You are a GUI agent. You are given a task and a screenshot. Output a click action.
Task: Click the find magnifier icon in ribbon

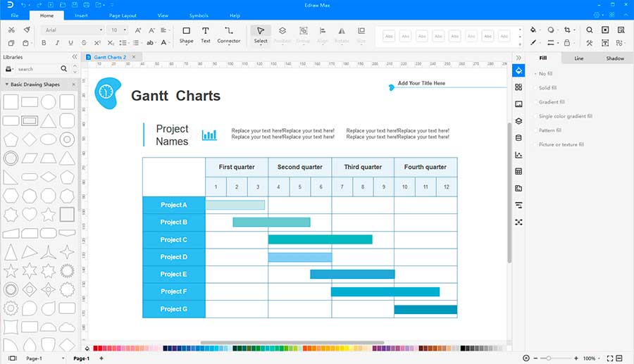coord(588,30)
